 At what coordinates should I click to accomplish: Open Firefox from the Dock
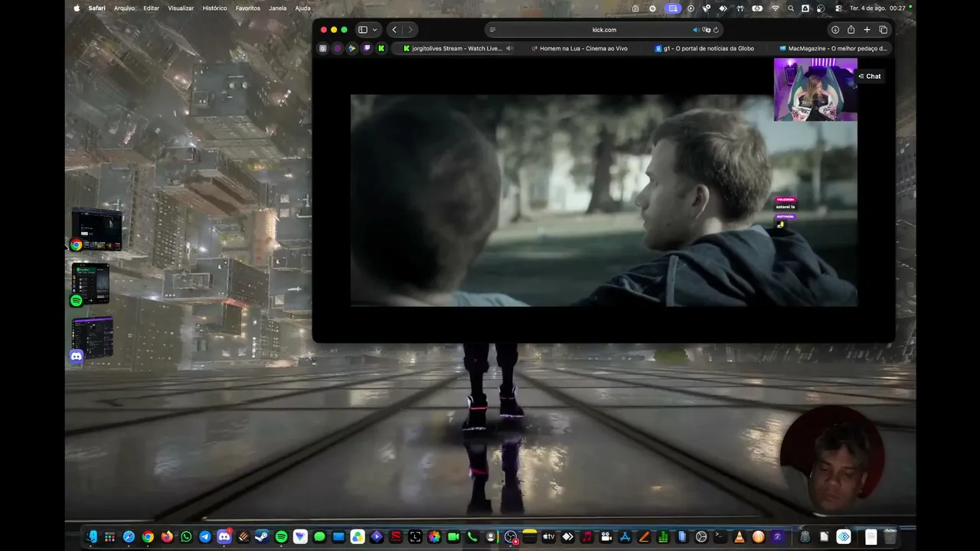tap(167, 537)
